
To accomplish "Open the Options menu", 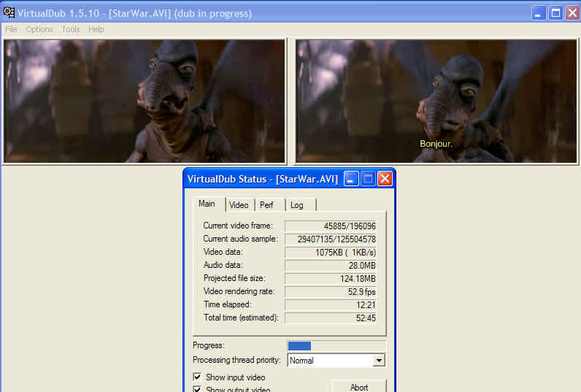I will click(39, 29).
